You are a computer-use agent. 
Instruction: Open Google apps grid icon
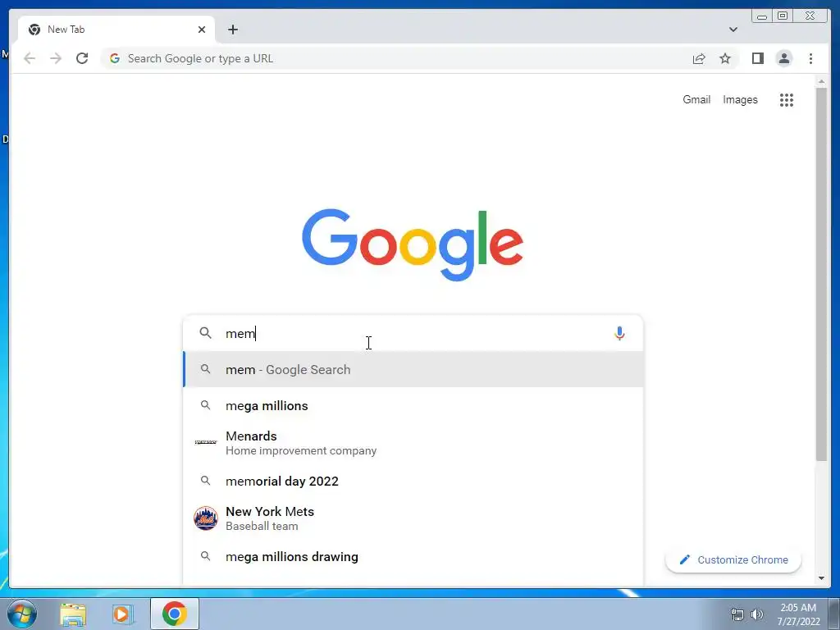(786, 99)
